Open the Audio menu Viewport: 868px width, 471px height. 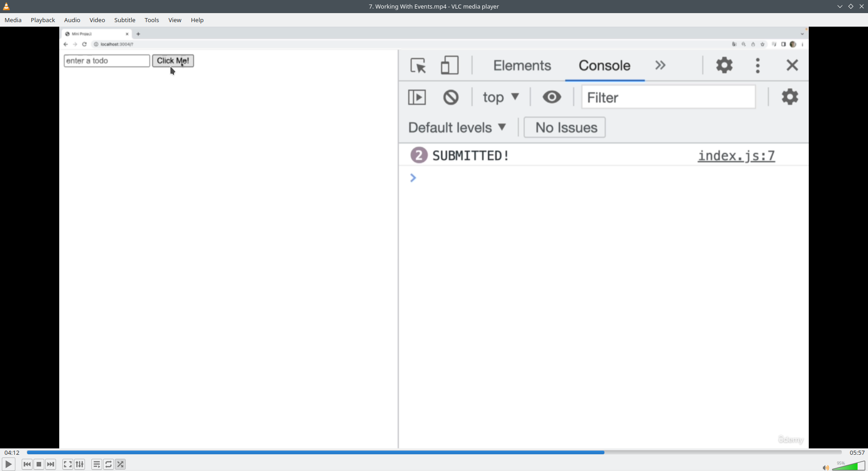click(x=72, y=20)
